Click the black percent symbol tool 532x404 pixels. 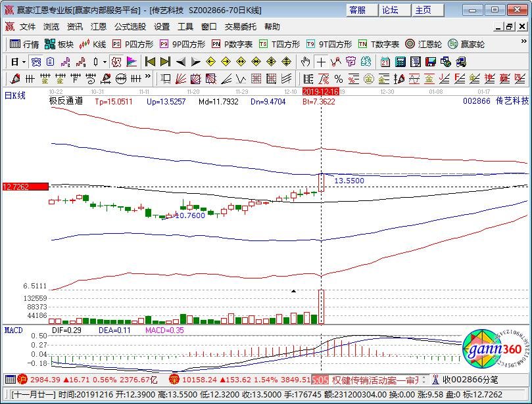(339, 79)
